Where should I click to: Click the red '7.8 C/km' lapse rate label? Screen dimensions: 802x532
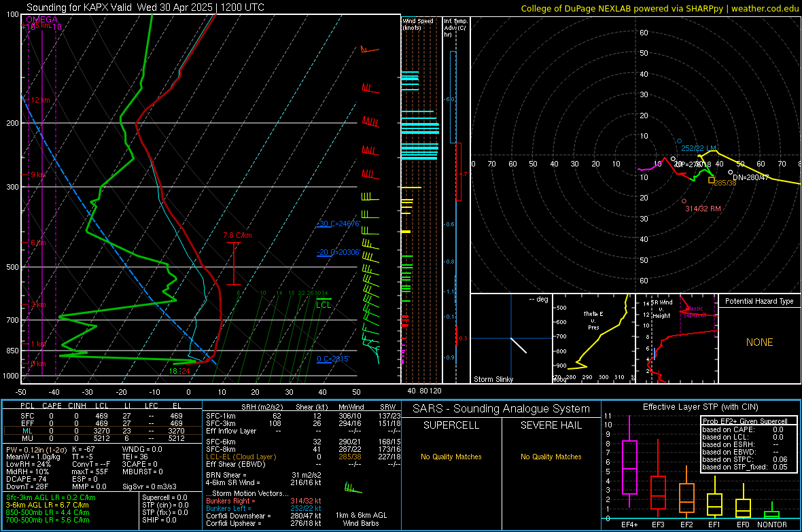(237, 235)
